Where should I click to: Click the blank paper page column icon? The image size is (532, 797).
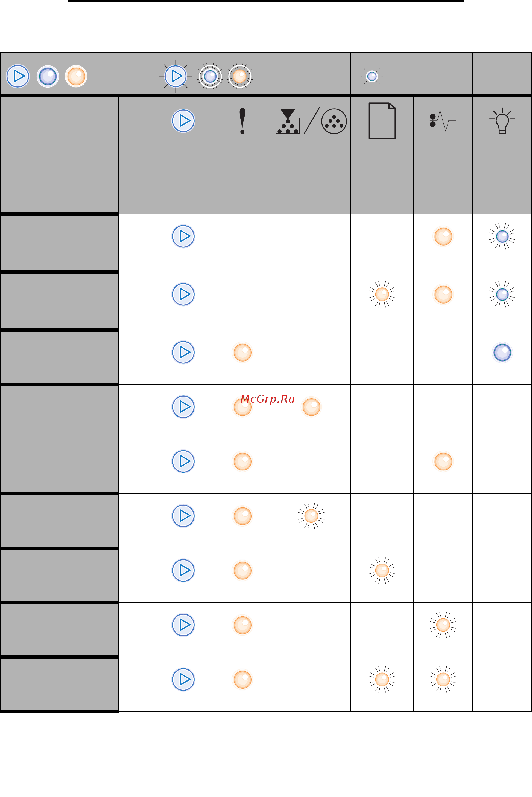tap(382, 120)
